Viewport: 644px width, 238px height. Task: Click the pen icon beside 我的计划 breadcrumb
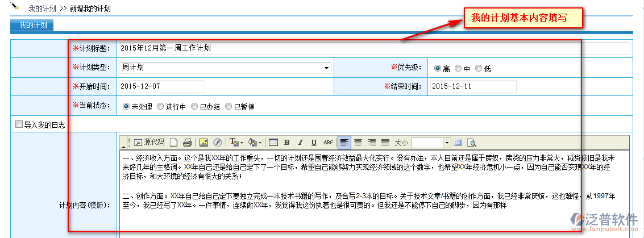pyautogui.click(x=15, y=6)
